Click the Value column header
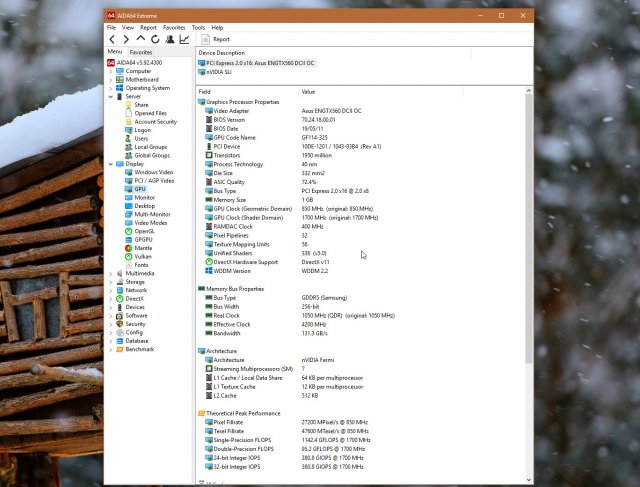 (309, 91)
